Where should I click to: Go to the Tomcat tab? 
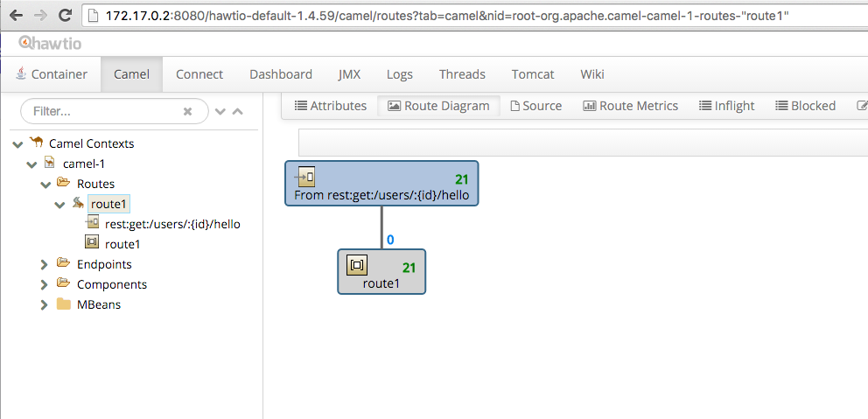pyautogui.click(x=533, y=74)
